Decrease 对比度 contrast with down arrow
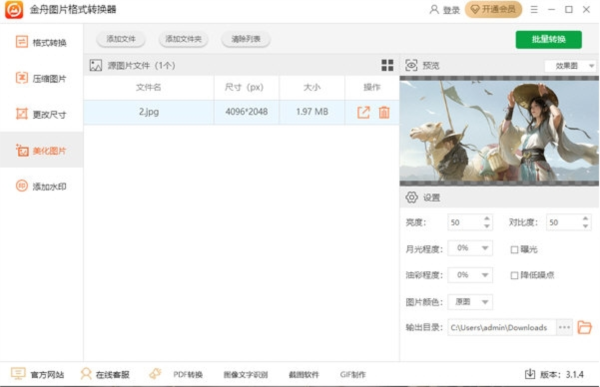The image size is (600, 387). tap(585, 226)
